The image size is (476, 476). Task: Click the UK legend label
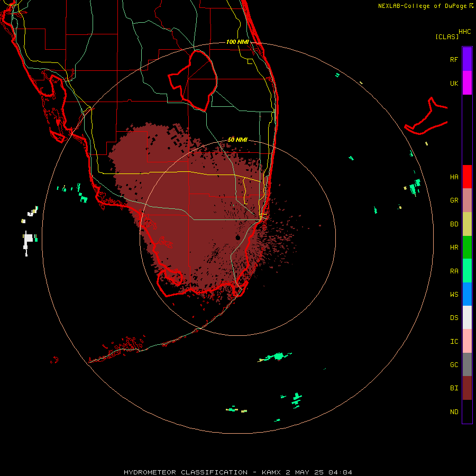tap(454, 83)
